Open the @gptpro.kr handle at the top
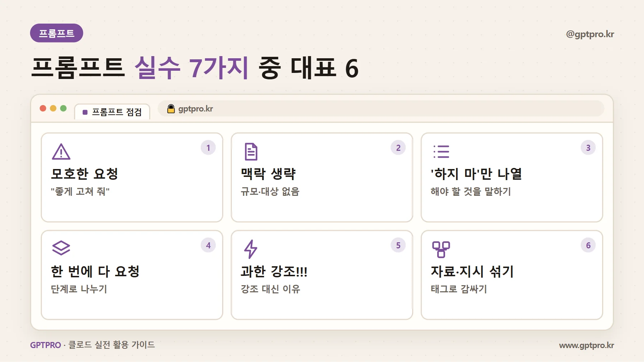This screenshot has width=644, height=362. tap(590, 34)
